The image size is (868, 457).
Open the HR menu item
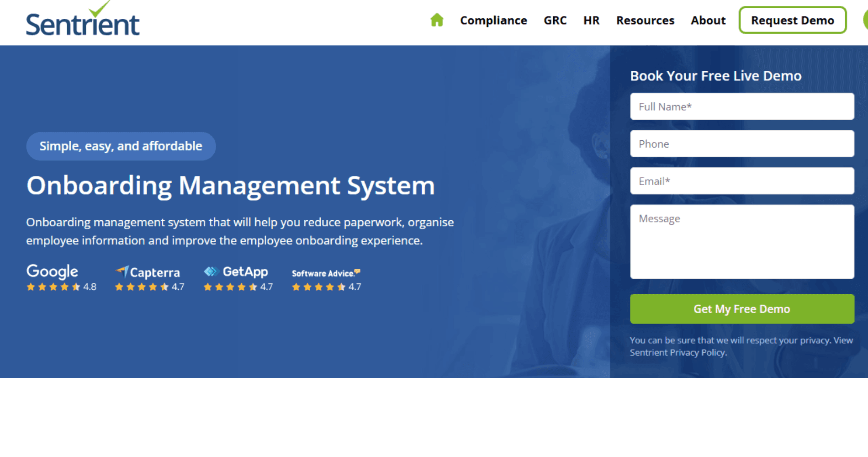click(x=591, y=21)
